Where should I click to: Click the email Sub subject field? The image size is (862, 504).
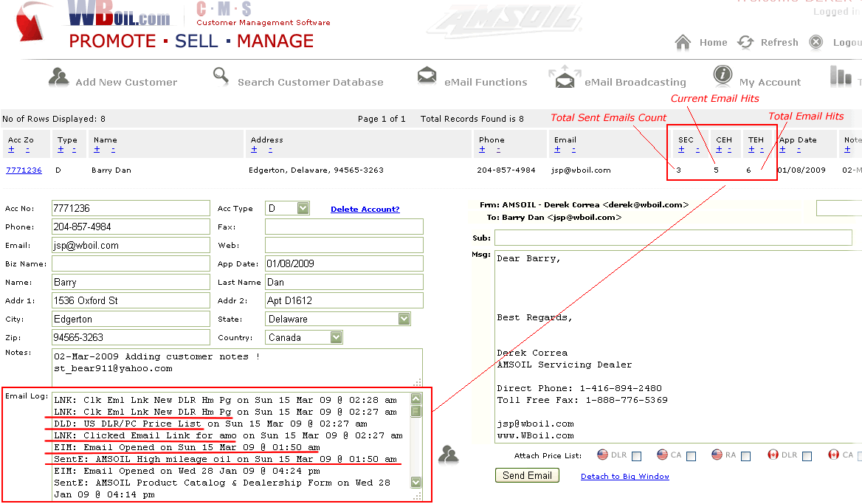[x=673, y=238]
